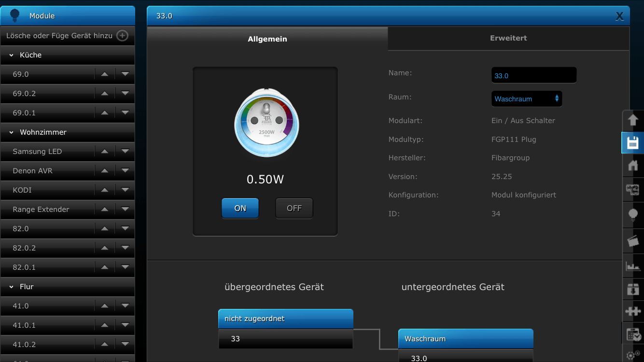Open the Raum dropdown showing Waschraum

point(526,99)
